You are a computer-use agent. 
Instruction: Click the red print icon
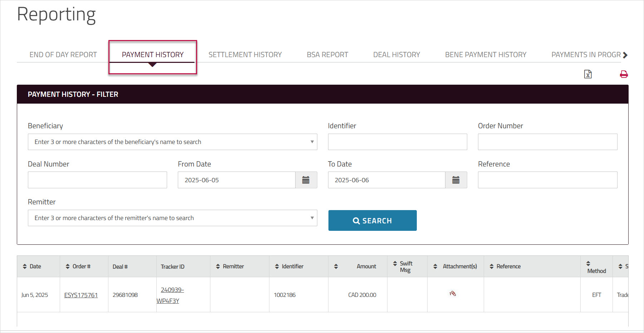[x=624, y=74]
